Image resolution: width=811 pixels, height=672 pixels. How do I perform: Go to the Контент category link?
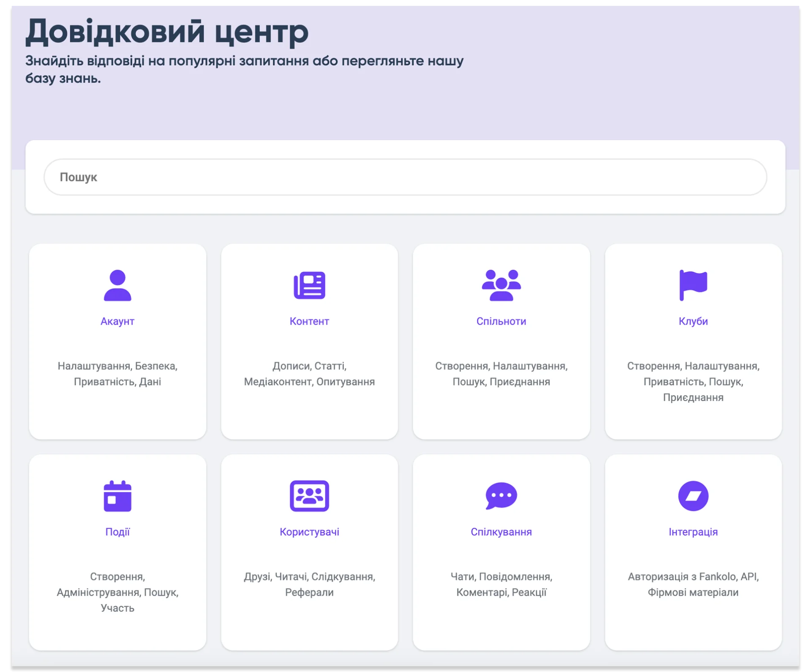(x=309, y=321)
